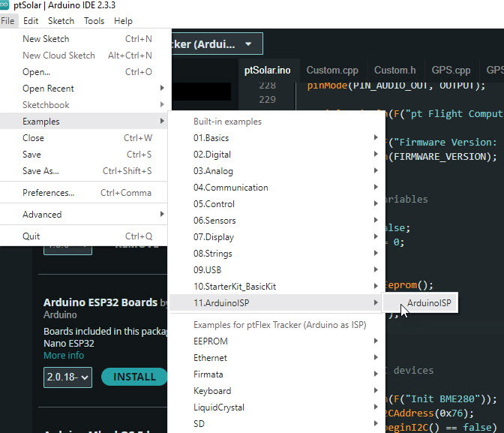Open Preferences... from the File menu
Viewport: 504px width, 433px height.
[x=83, y=193]
